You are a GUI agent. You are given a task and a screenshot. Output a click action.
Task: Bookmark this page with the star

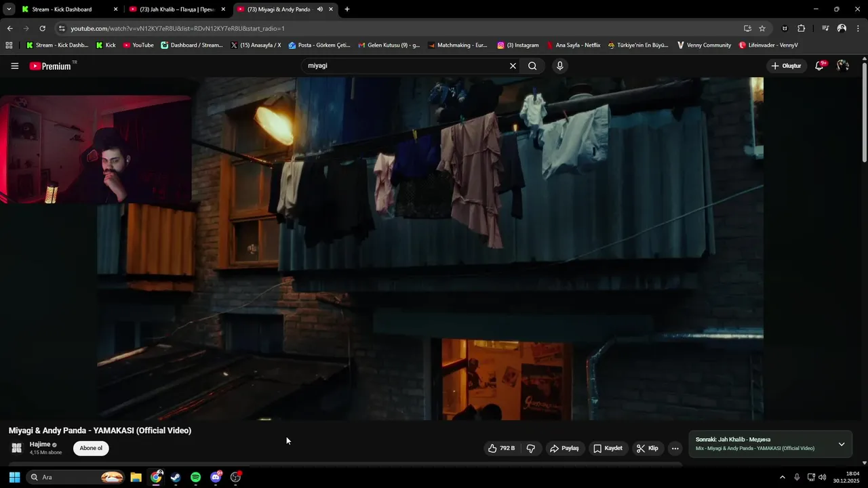(762, 28)
